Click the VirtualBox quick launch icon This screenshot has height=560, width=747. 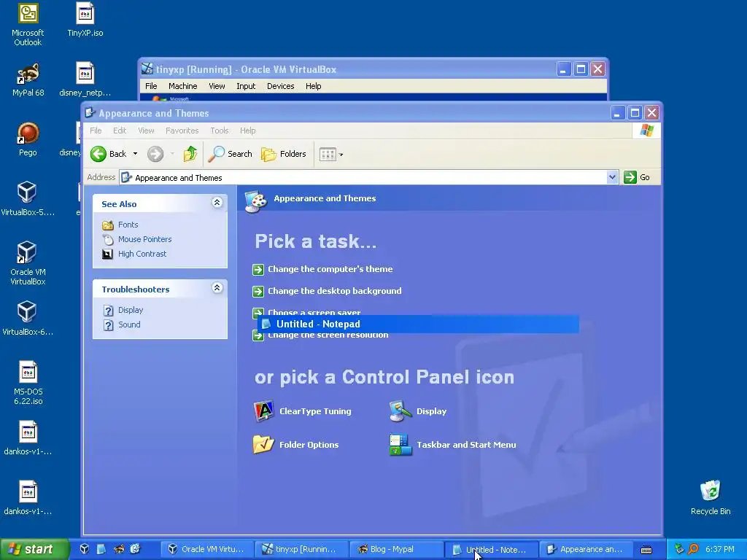pos(85,549)
